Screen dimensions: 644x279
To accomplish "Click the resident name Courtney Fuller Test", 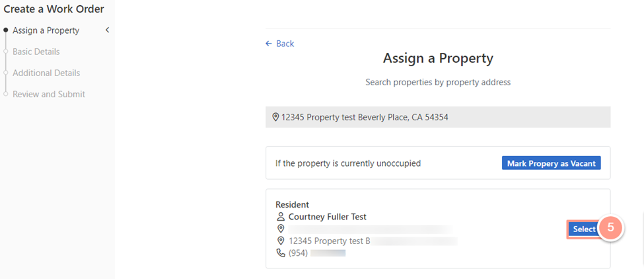I will click(328, 217).
